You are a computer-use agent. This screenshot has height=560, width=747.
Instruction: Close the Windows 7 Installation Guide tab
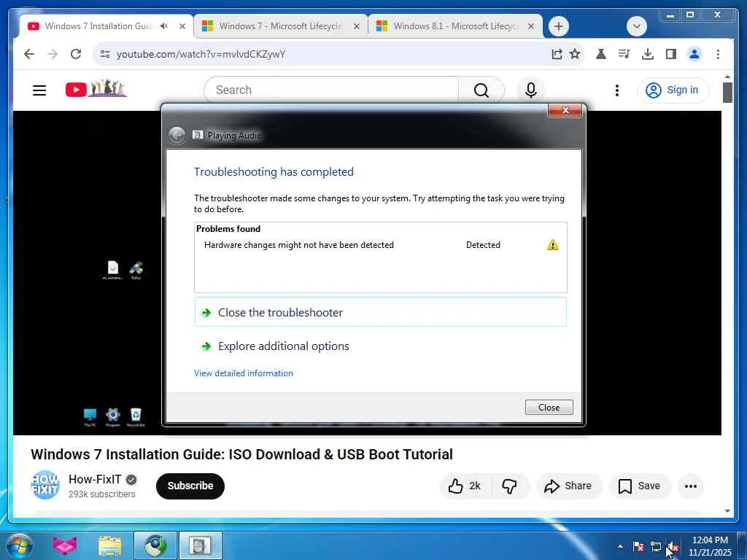pyautogui.click(x=182, y=26)
